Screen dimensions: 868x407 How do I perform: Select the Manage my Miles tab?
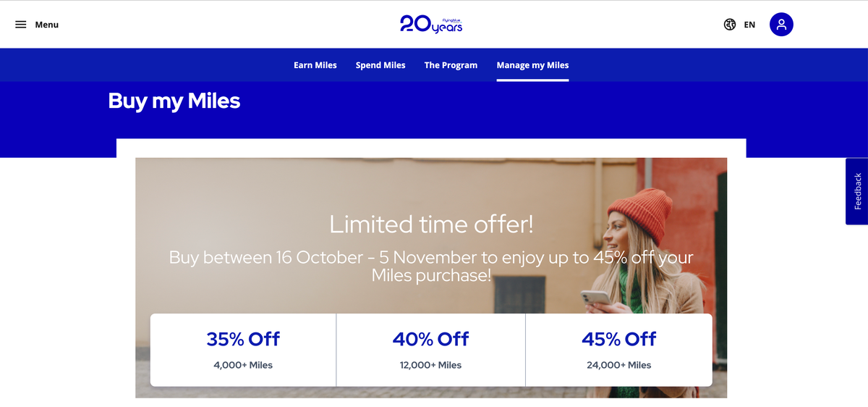click(532, 65)
